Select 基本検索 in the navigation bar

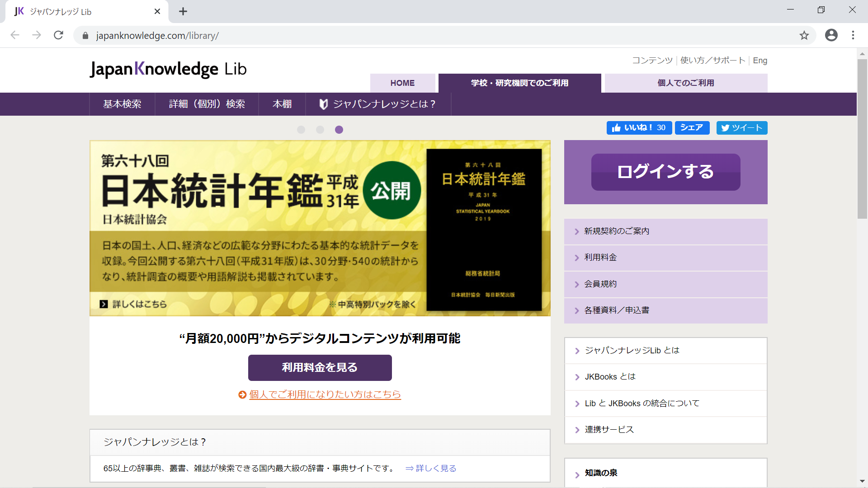tap(122, 104)
